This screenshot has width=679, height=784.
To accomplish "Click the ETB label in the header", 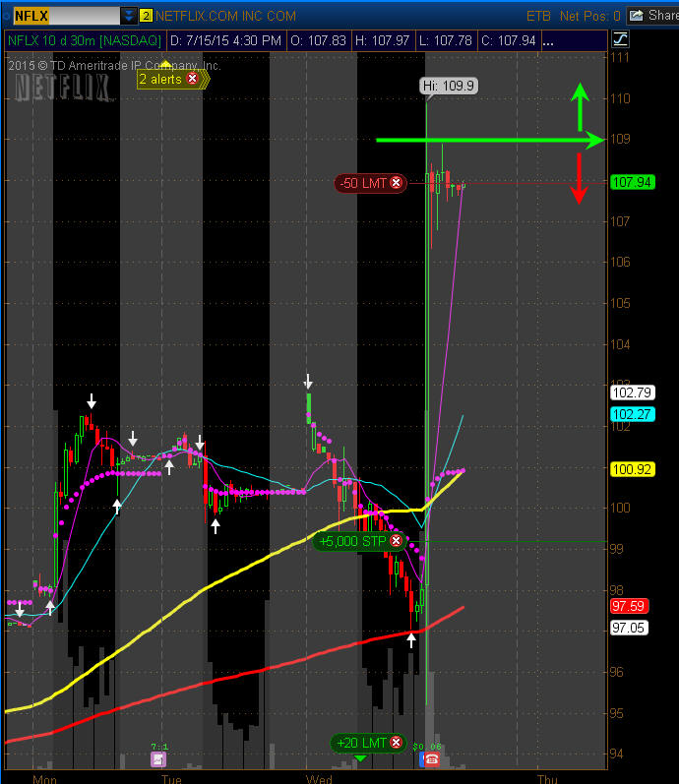I will [538, 16].
